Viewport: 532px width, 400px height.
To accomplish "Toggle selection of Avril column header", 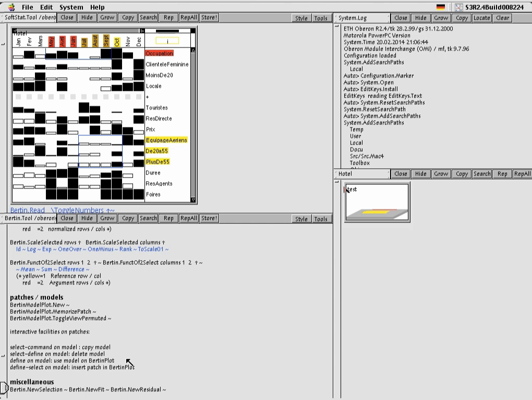I will (x=63, y=41).
